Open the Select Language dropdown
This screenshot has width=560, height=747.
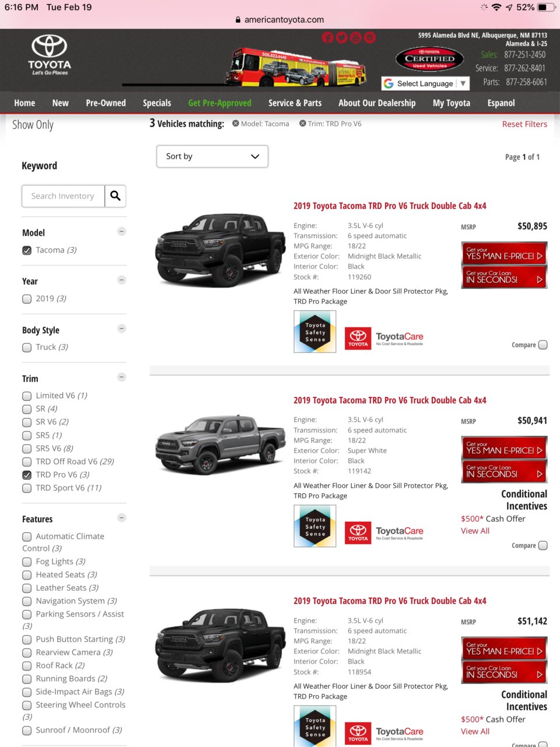pyautogui.click(x=425, y=83)
